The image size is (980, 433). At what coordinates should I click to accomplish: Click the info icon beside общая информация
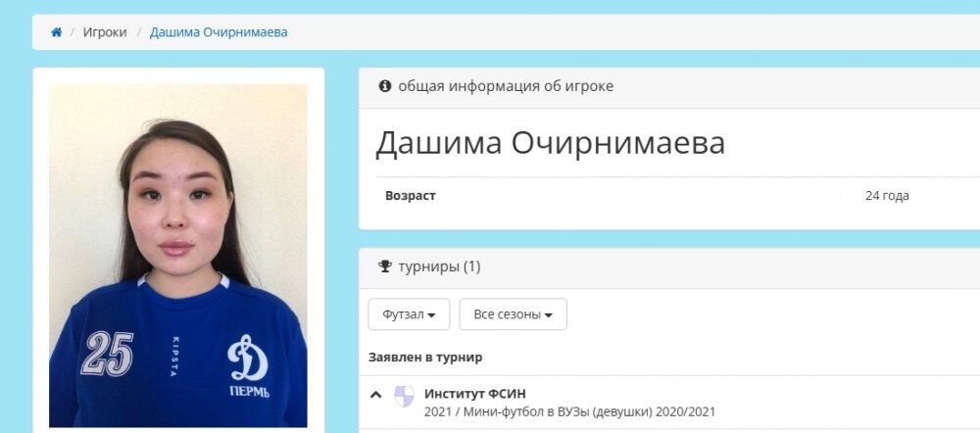(x=385, y=85)
